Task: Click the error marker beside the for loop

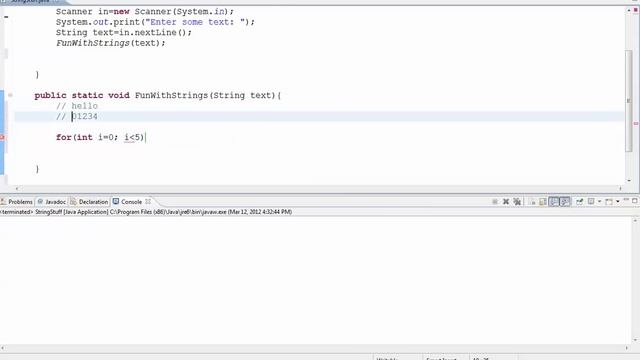Action: click(x=2, y=138)
